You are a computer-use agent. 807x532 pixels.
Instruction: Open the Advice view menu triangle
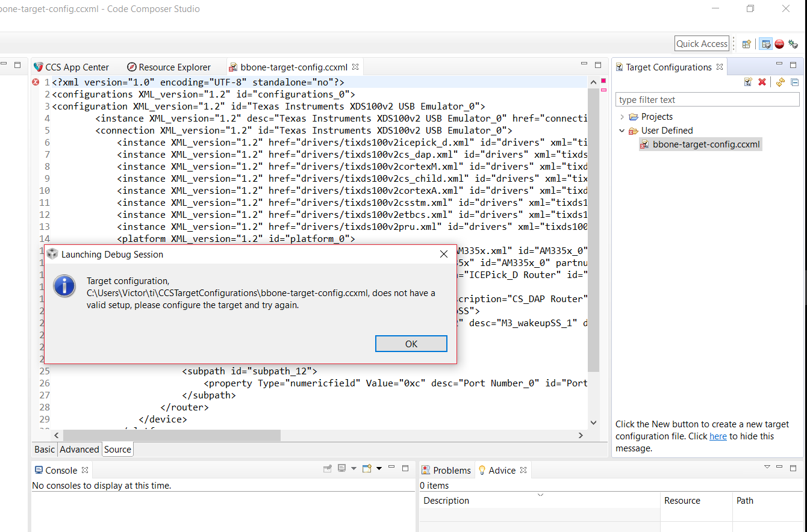[767, 467]
